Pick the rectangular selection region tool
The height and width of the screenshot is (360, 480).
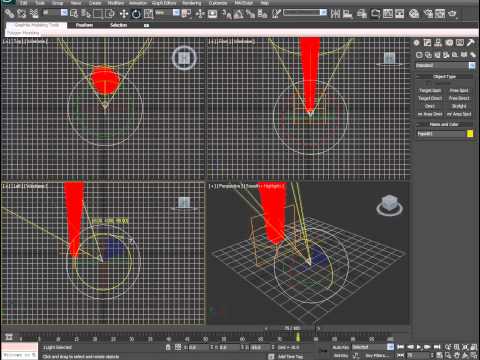point(98,14)
